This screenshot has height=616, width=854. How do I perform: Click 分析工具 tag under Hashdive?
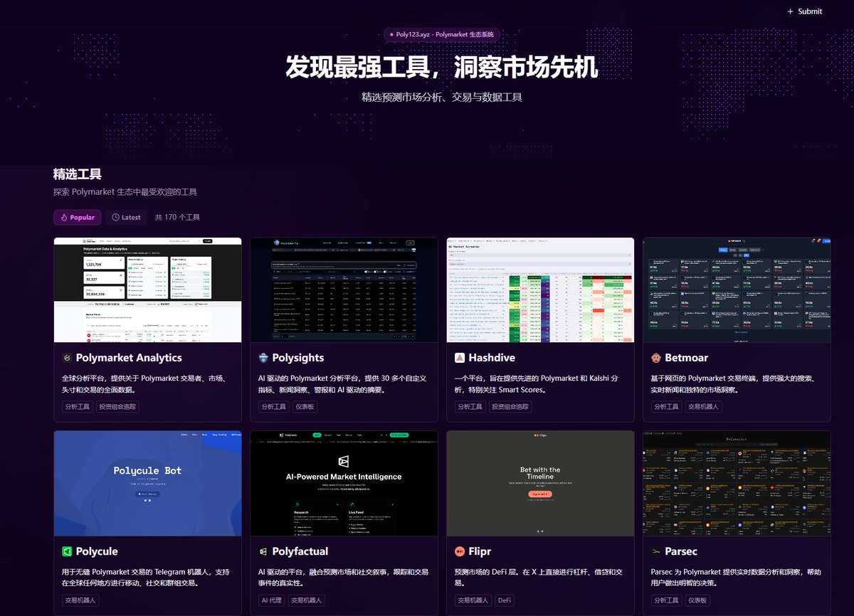tap(470, 407)
